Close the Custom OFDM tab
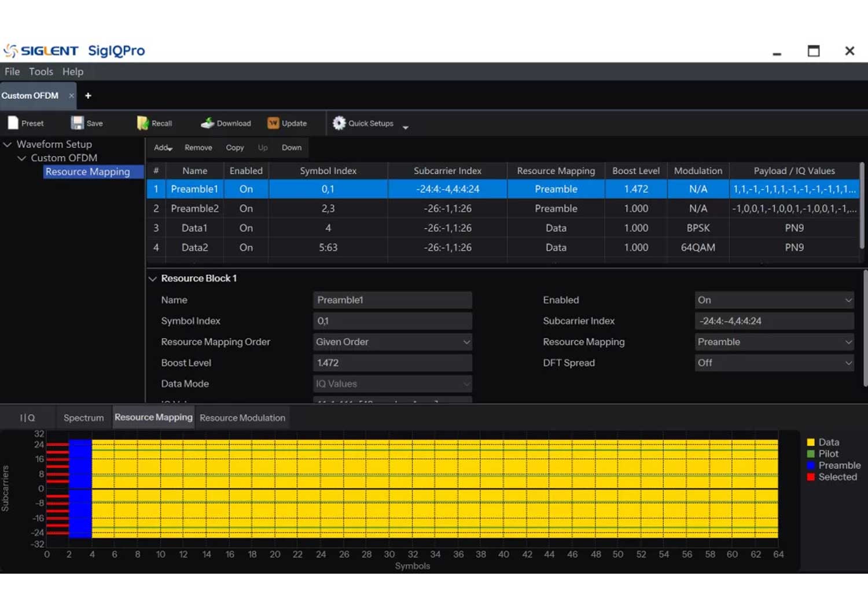The image size is (868, 613). (x=72, y=96)
